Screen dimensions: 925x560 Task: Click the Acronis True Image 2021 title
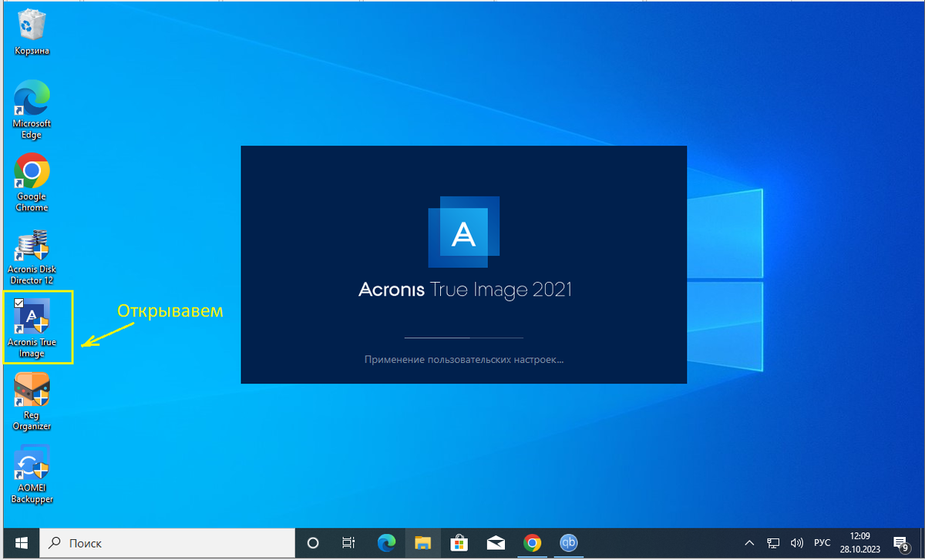click(x=465, y=290)
